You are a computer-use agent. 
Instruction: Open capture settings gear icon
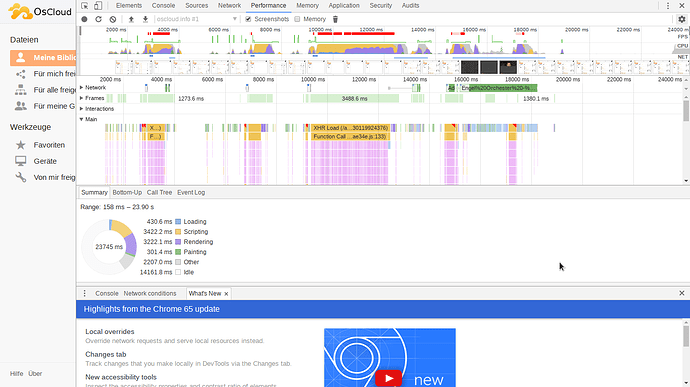pos(682,19)
